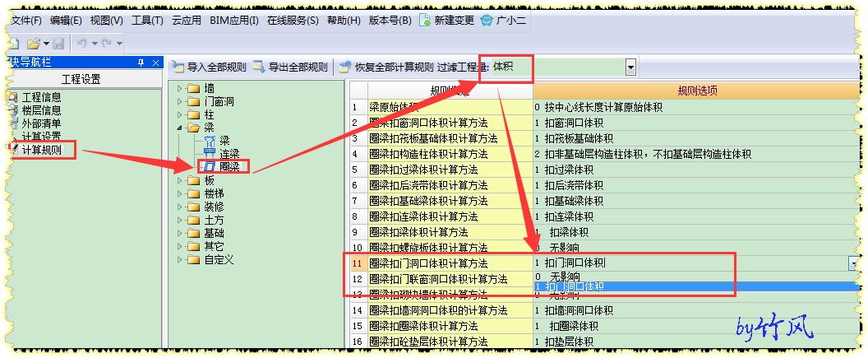Viewport: 868px width, 358px height.
Task: Open the 工具(T) menu
Action: (147, 21)
